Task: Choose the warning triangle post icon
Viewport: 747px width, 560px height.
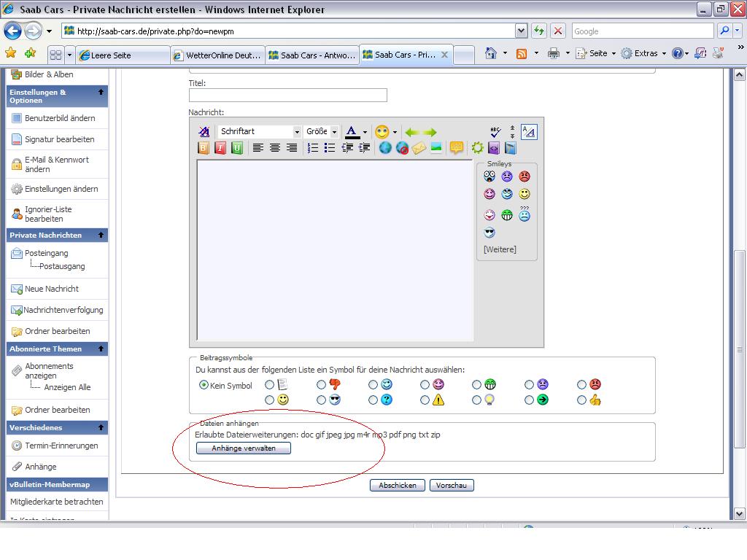Action: pos(425,400)
